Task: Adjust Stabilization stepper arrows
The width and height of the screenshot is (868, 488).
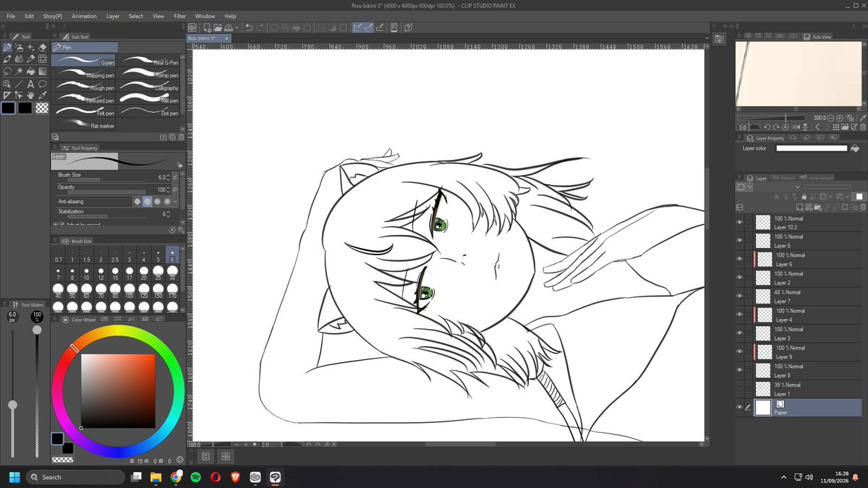Action: click(169, 214)
